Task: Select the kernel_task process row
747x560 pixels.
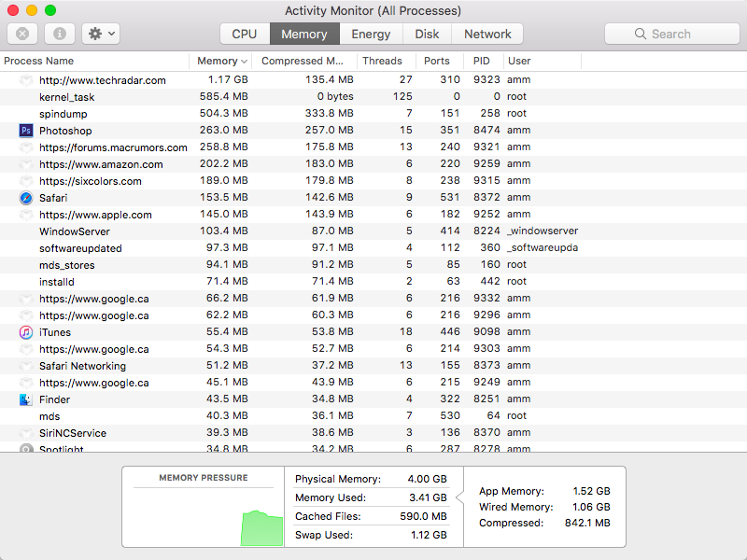Action: (x=373, y=97)
